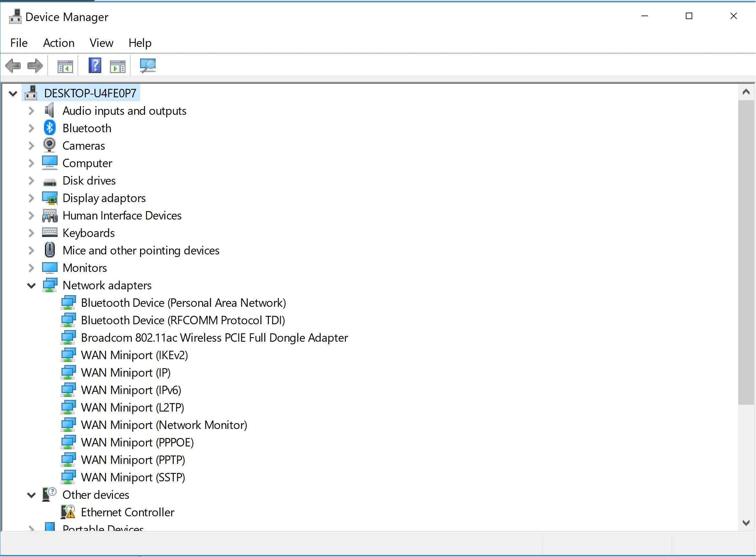This screenshot has height=557, width=756.
Task: Open the View menu
Action: pos(101,43)
